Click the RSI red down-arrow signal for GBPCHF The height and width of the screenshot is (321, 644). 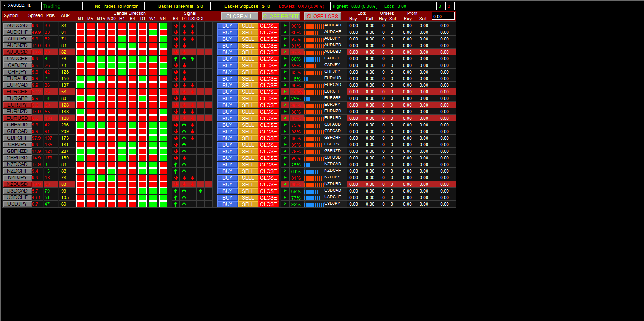point(192,138)
